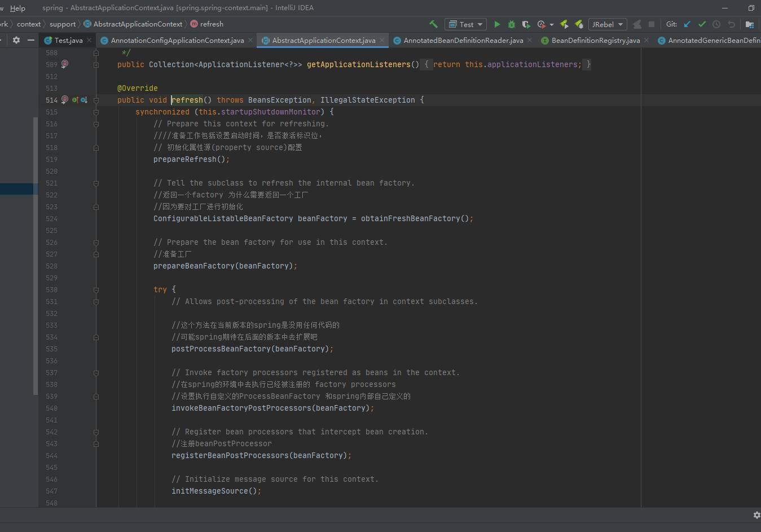The image size is (761, 532).
Task: Open the Help menu
Action: click(17, 8)
